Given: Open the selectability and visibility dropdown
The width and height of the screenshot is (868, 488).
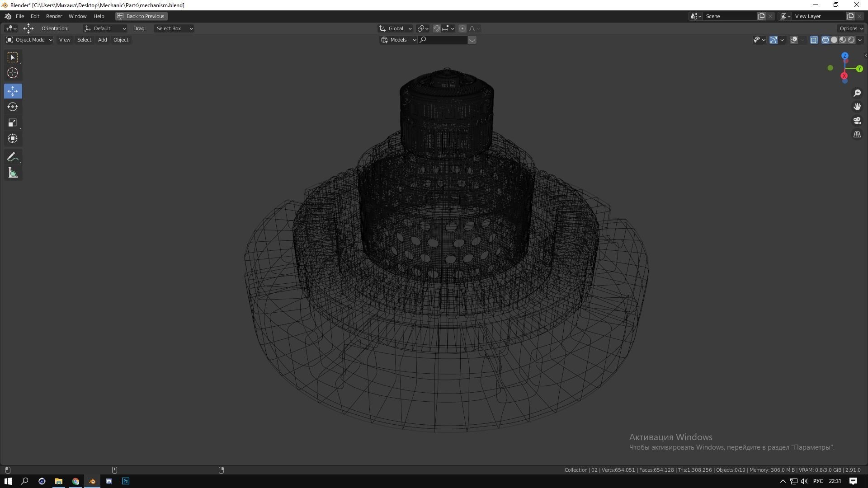Looking at the screenshot, I should pyautogui.click(x=759, y=40).
